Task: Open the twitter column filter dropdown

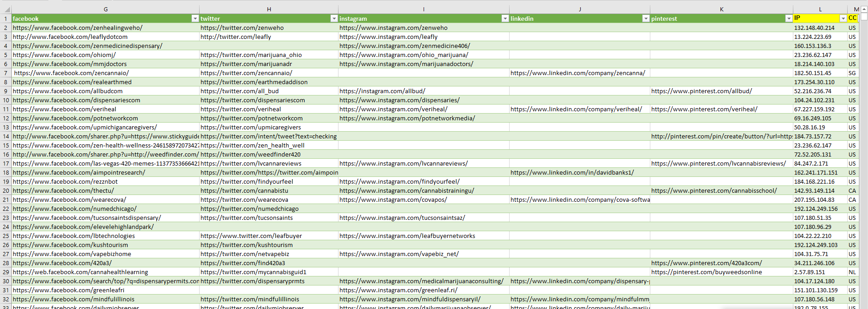Action: click(x=334, y=19)
